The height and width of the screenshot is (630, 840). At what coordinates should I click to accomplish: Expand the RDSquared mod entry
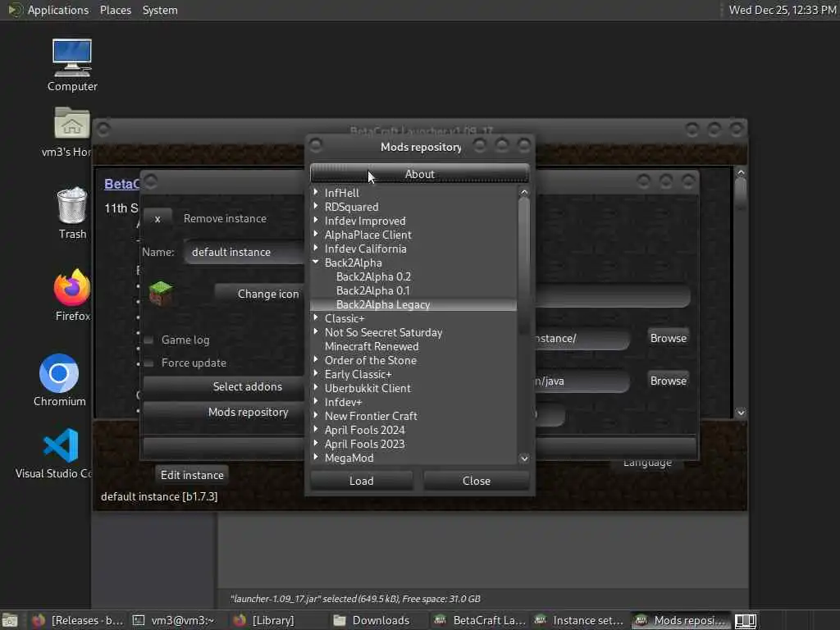coord(316,206)
